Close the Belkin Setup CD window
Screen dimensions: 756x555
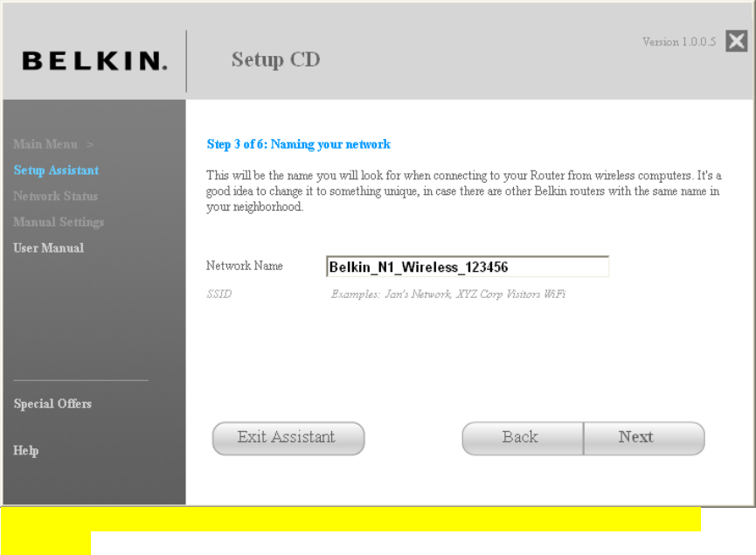736,41
